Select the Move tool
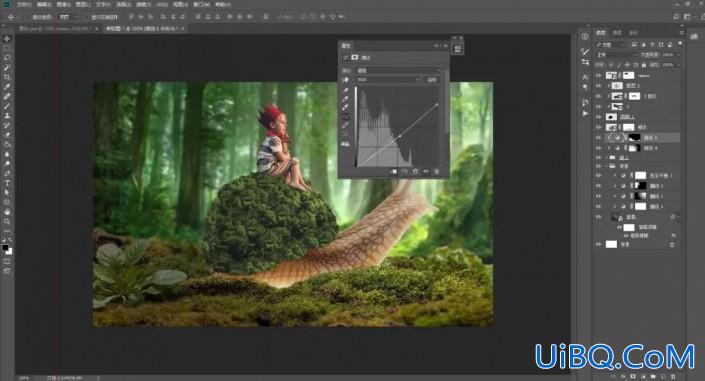This screenshot has width=705, height=381. click(x=7, y=39)
